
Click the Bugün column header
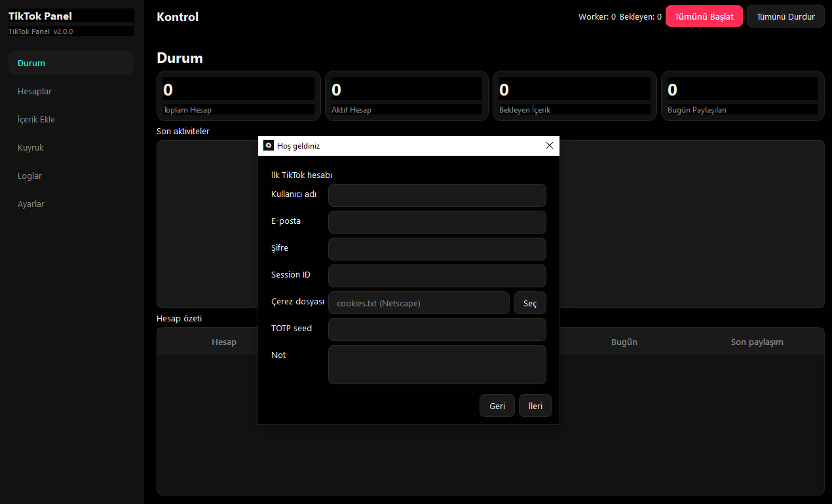[x=624, y=342]
